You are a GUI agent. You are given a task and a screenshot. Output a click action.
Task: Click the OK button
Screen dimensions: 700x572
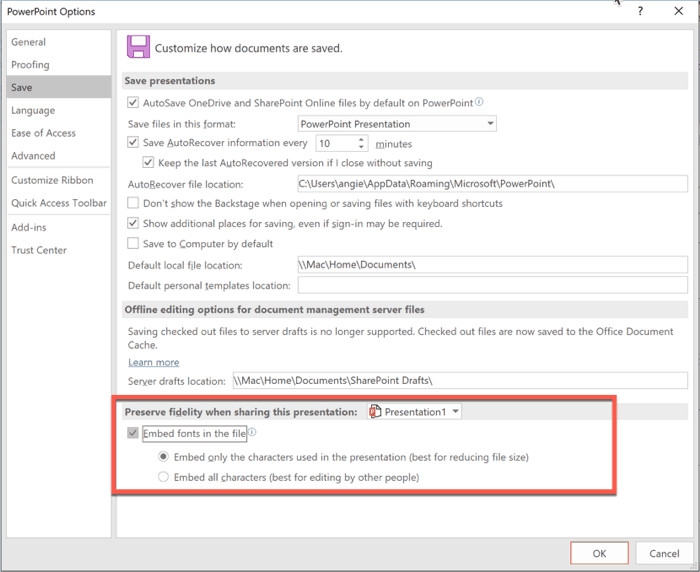pyautogui.click(x=599, y=553)
